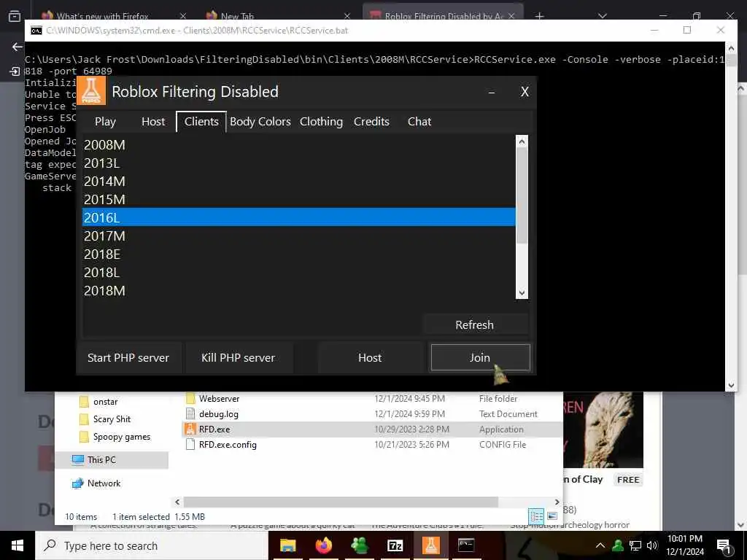Open 7-Zip from the taskbar
This screenshot has height=560, width=747.
pyautogui.click(x=395, y=545)
